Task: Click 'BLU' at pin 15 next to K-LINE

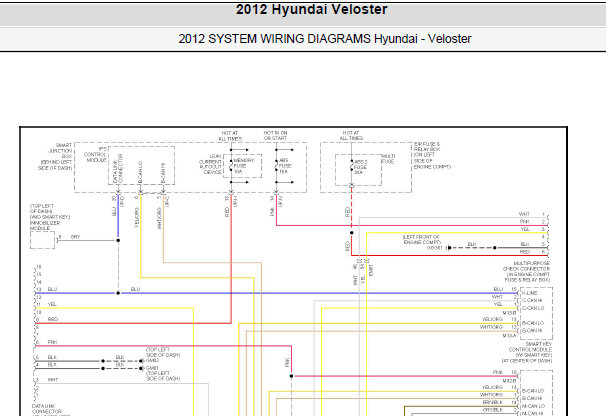Action: point(498,289)
